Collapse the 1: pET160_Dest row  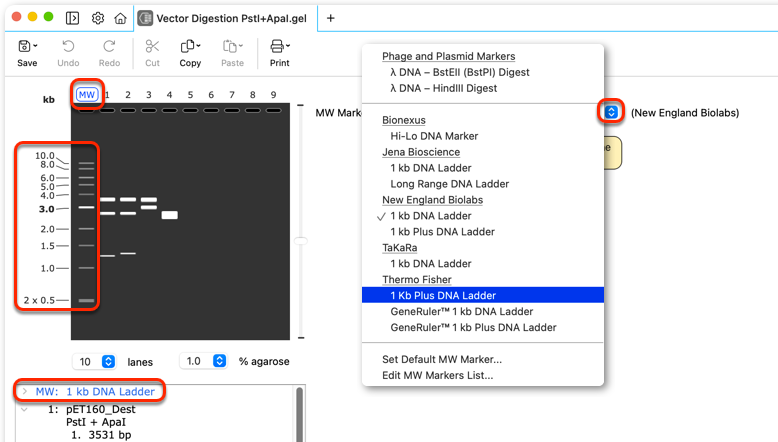[x=24, y=410]
